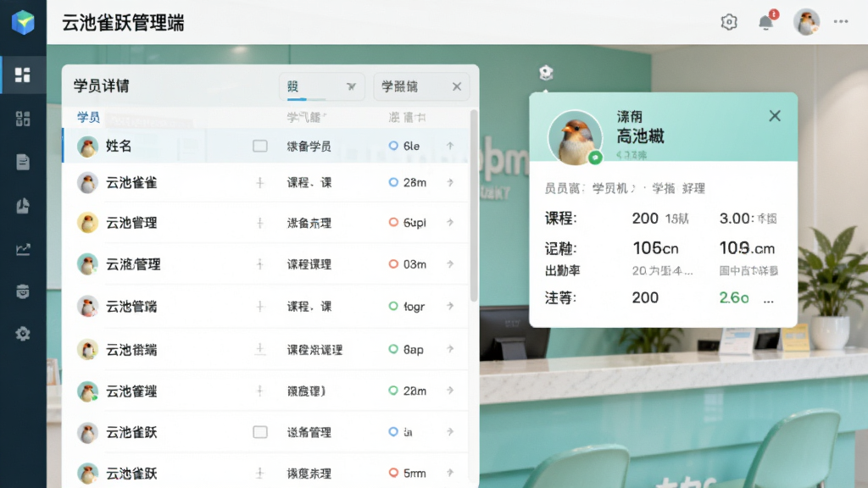Click the arrow in the 5mm row
Viewport: 868px width, 488px height.
pyautogui.click(x=450, y=473)
